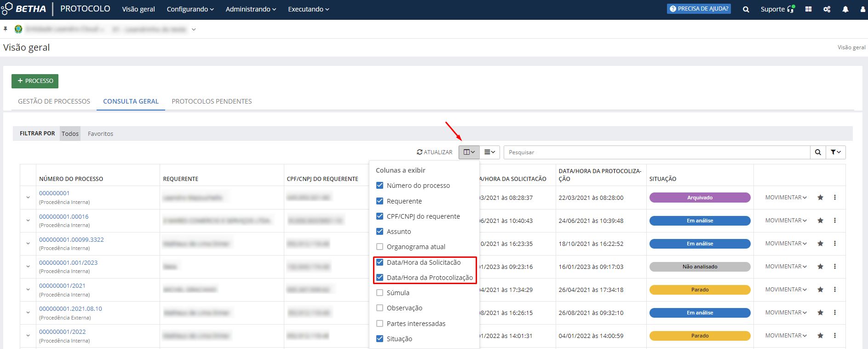Click the search magnifier button next to Pesquisar
The image size is (868, 349).
click(x=818, y=152)
